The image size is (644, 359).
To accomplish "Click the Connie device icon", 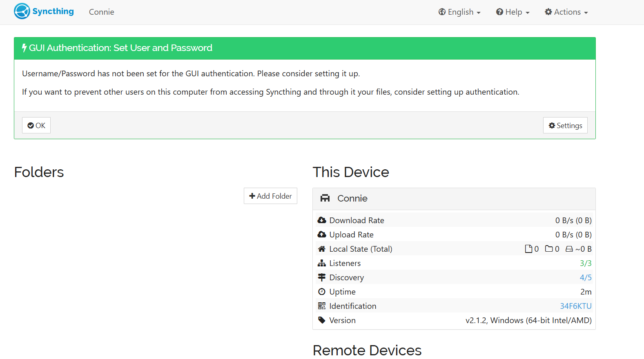I will (325, 198).
